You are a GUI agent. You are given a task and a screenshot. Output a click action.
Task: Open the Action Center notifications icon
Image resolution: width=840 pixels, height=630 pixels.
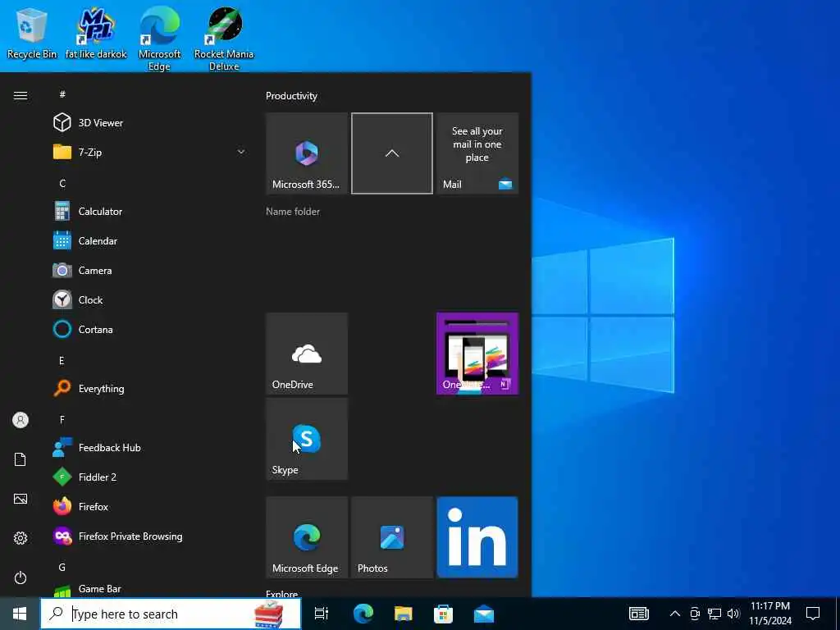coord(813,614)
